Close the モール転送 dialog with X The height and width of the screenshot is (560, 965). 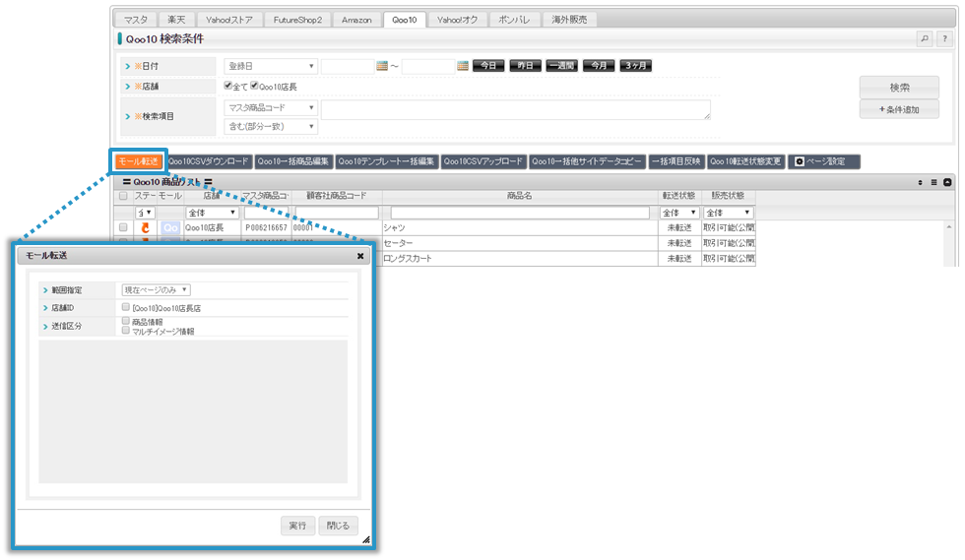tap(360, 256)
